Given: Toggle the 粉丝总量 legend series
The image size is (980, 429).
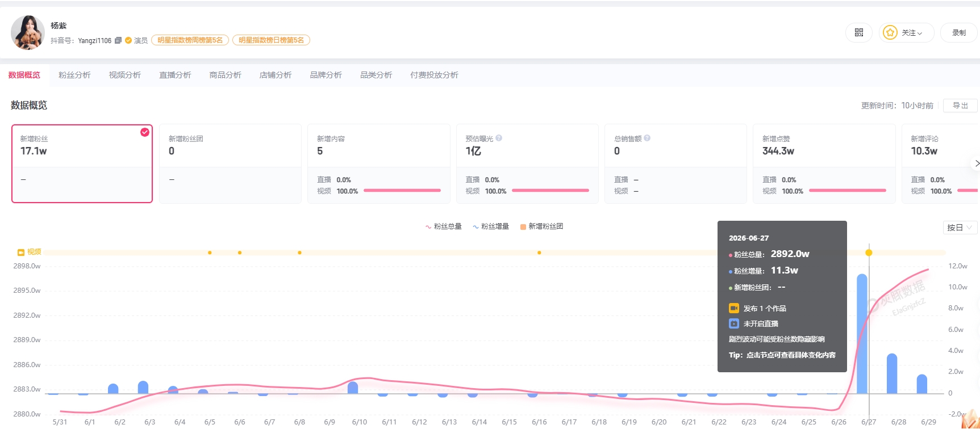Looking at the screenshot, I should pyautogui.click(x=443, y=226).
